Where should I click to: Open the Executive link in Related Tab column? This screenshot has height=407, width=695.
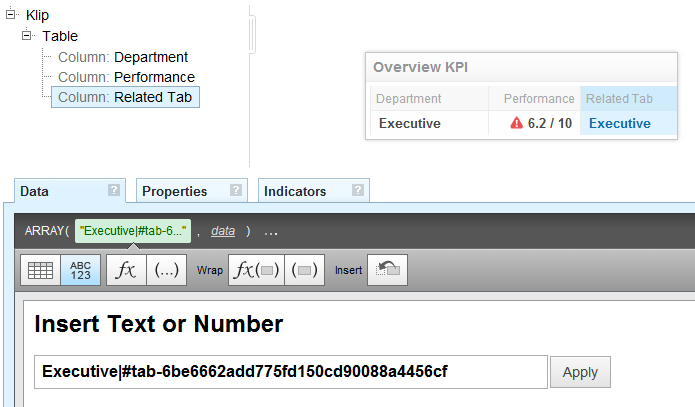[620, 123]
